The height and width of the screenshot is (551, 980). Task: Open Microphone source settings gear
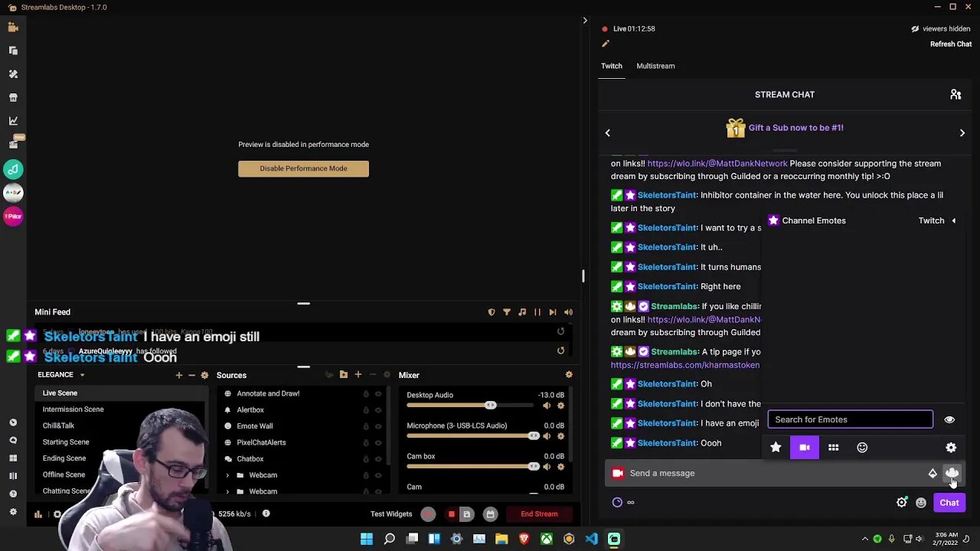pos(560,436)
